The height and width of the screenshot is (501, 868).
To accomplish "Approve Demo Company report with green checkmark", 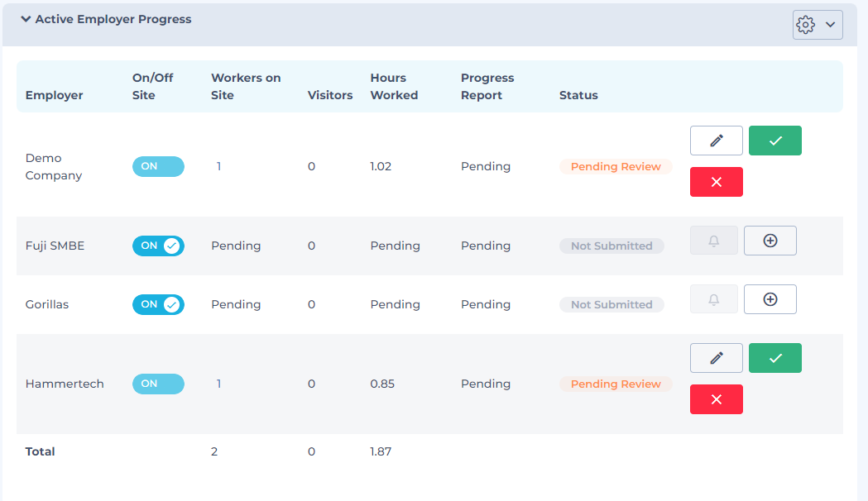I will point(774,141).
